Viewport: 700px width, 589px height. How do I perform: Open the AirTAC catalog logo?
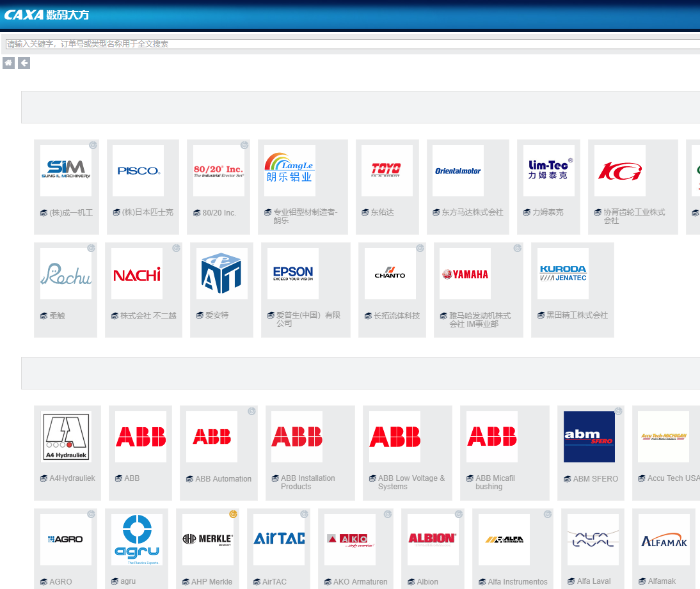(x=279, y=539)
